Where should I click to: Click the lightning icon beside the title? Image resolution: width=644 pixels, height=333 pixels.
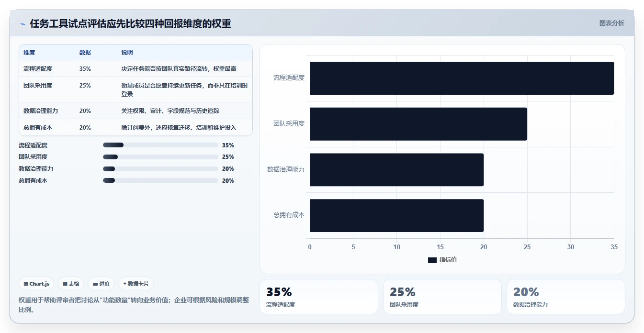tap(23, 24)
